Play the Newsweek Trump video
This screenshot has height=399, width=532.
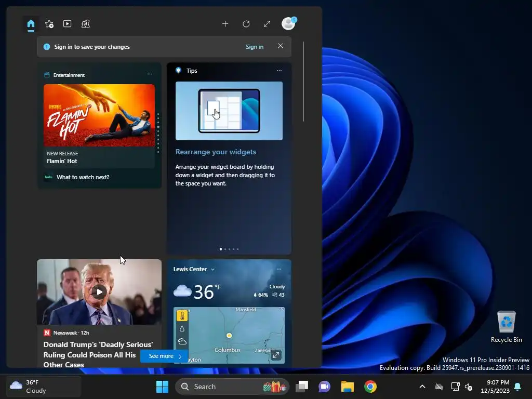pyautogui.click(x=99, y=292)
